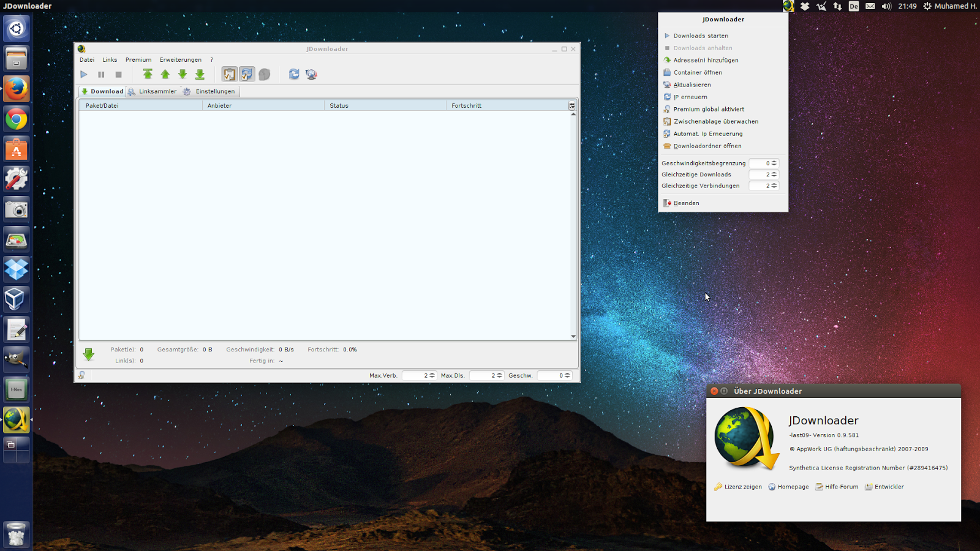Screen dimensions: 980x551
Task: Open Homepage link in the about dialog
Action: coord(788,487)
